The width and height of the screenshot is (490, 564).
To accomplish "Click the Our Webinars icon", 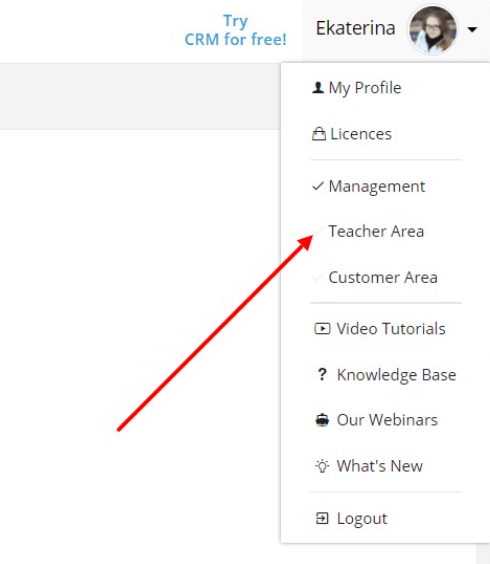I will click(322, 420).
